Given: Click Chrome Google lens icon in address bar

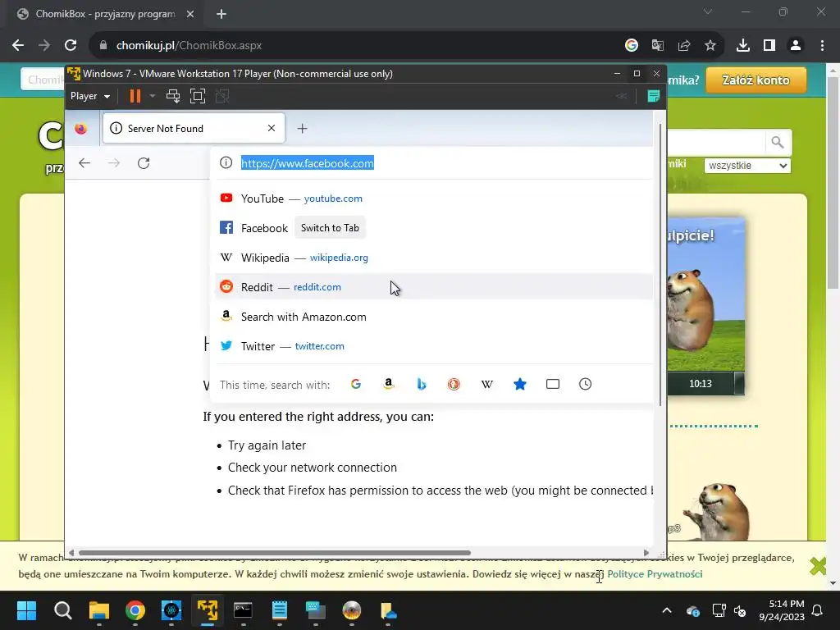Looking at the screenshot, I should [x=632, y=46].
